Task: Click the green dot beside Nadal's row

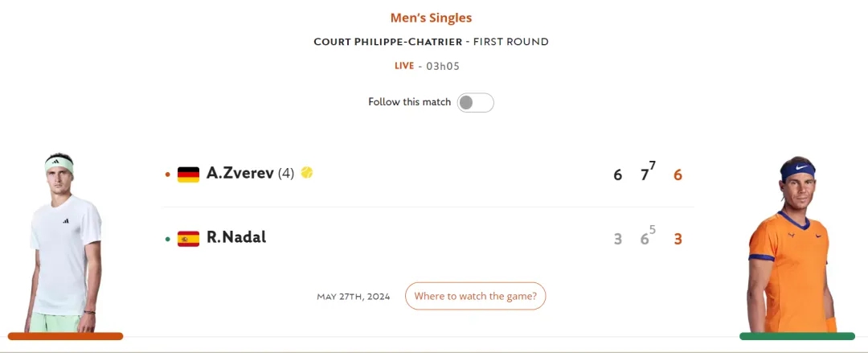Action: tap(167, 238)
